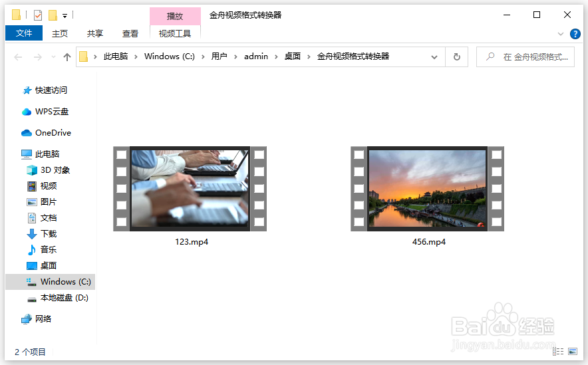This screenshot has width=588, height=365.
Task: Click admin in the address breadcrumb
Action: click(x=256, y=57)
